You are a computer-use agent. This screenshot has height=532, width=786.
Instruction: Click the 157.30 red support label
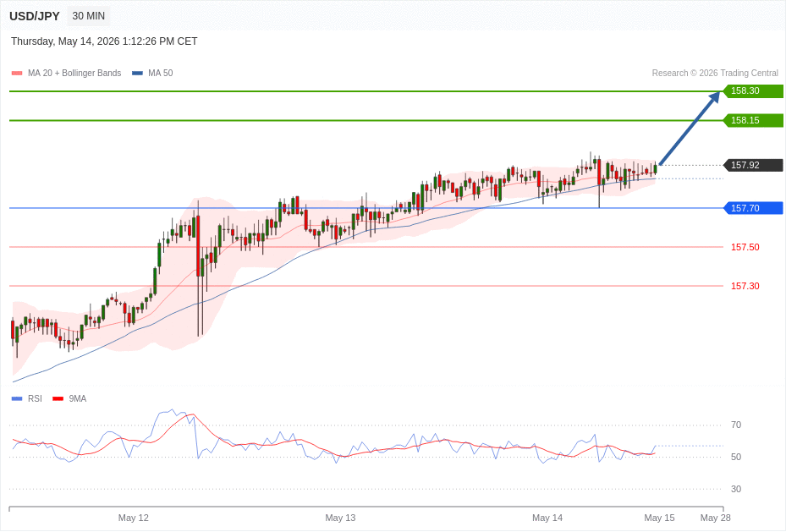[x=745, y=286]
